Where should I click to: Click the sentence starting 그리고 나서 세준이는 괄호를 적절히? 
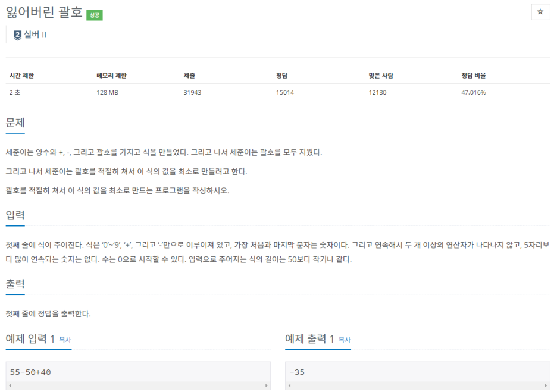coord(127,171)
